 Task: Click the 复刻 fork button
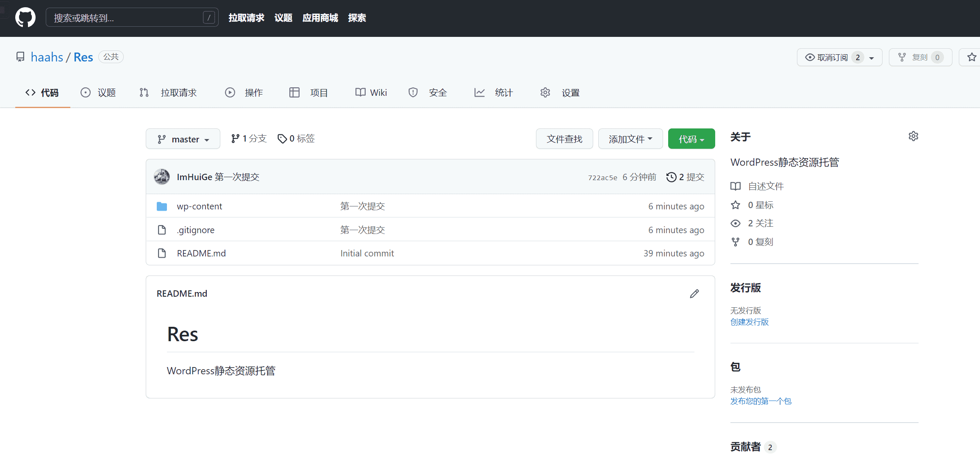pos(919,57)
